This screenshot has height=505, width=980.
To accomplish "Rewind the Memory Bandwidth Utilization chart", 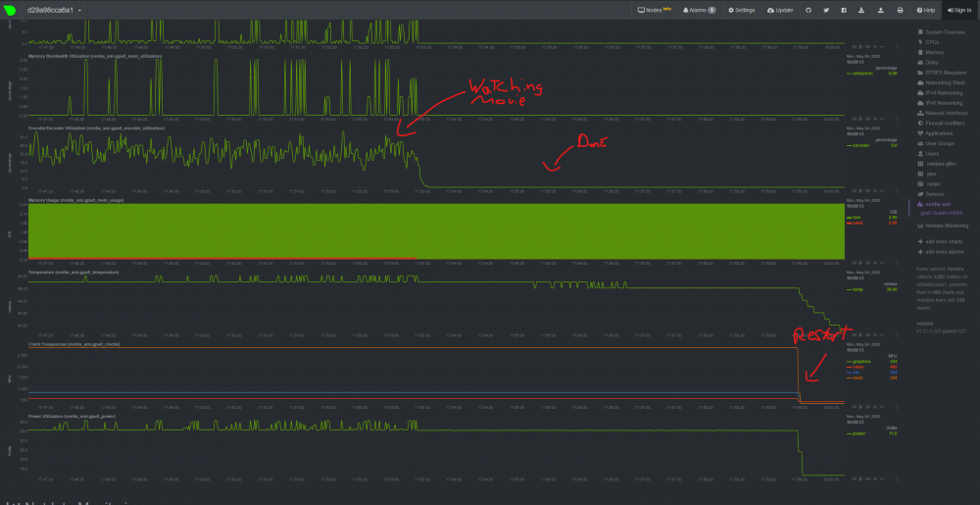I will (854, 119).
